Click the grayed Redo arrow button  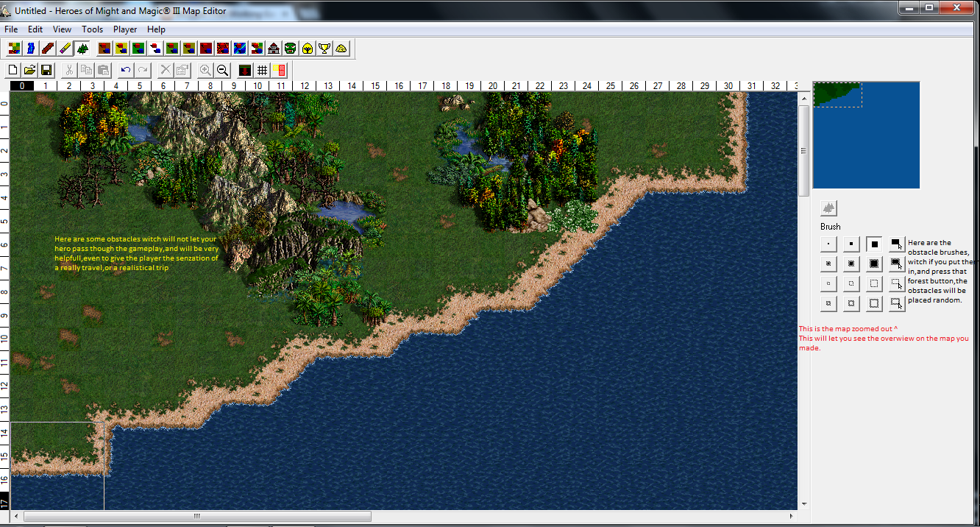(x=143, y=70)
